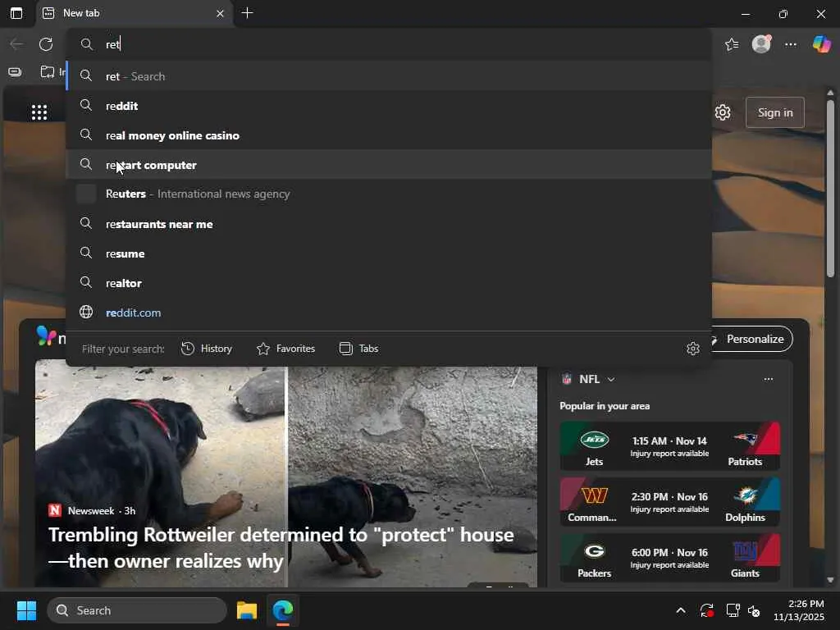Click the muted volume tray icon
The width and height of the screenshot is (840, 630).
coord(755,610)
